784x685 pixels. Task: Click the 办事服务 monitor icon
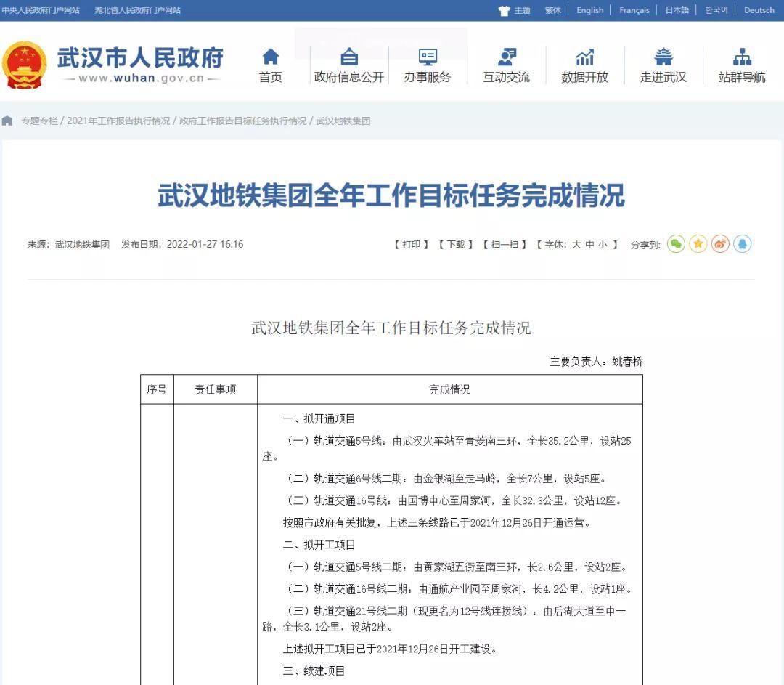(428, 57)
